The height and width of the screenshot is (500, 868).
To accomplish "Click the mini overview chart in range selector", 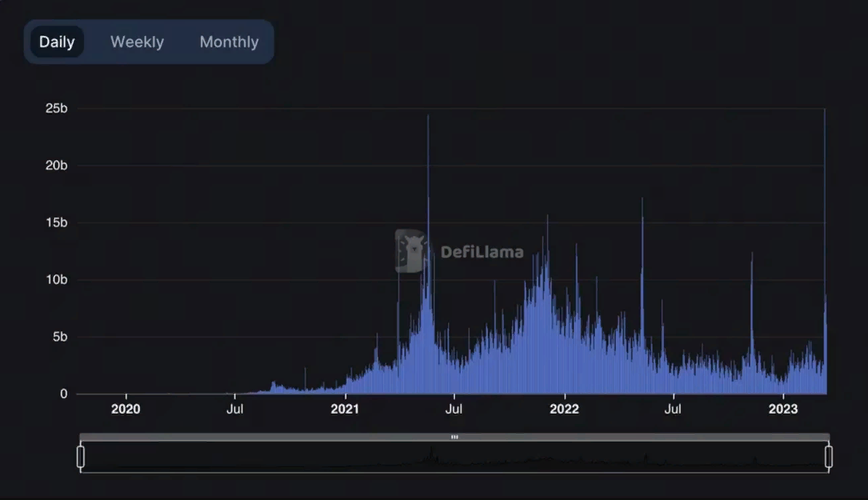I will [x=455, y=457].
